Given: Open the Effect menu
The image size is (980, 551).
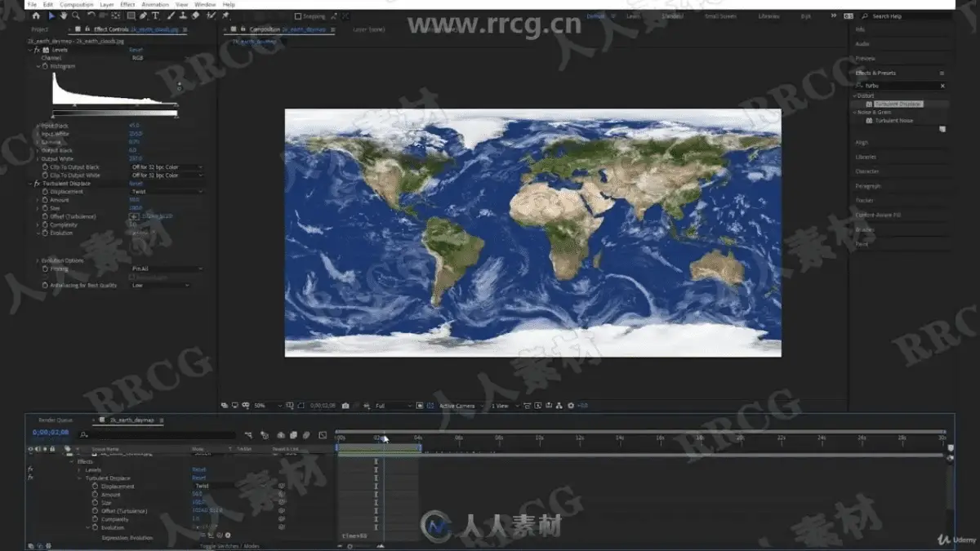Looking at the screenshot, I should pos(128,4).
